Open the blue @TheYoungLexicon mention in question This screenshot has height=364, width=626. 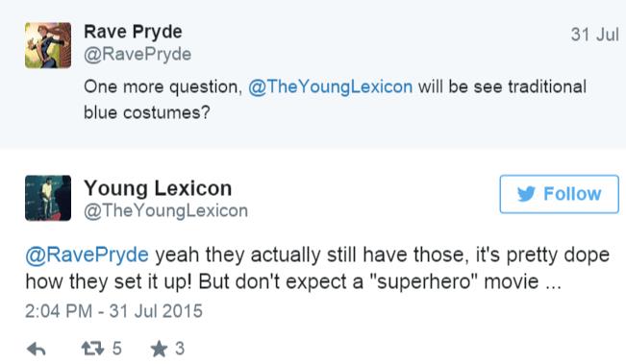(331, 86)
